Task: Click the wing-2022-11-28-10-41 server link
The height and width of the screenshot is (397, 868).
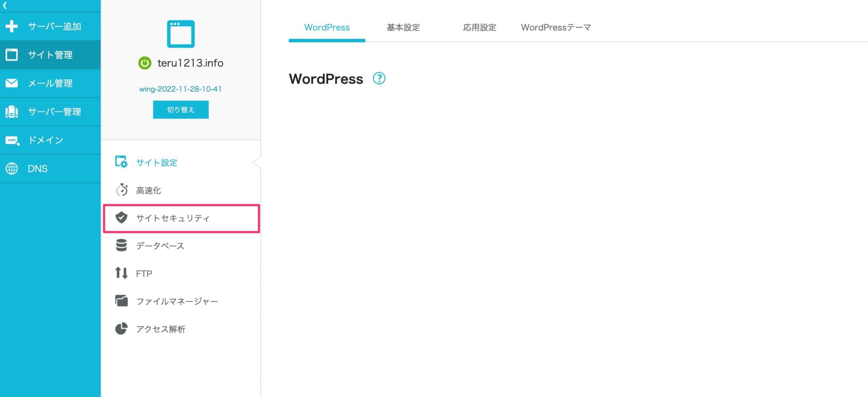Action: tap(181, 89)
